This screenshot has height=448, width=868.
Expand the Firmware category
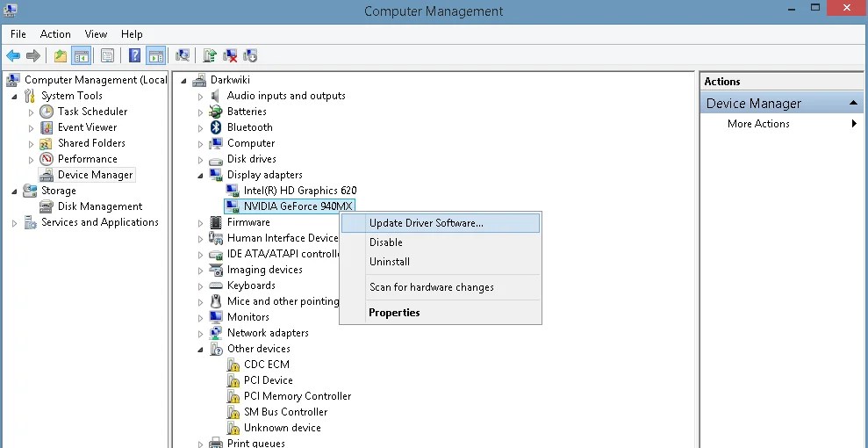pyautogui.click(x=200, y=223)
